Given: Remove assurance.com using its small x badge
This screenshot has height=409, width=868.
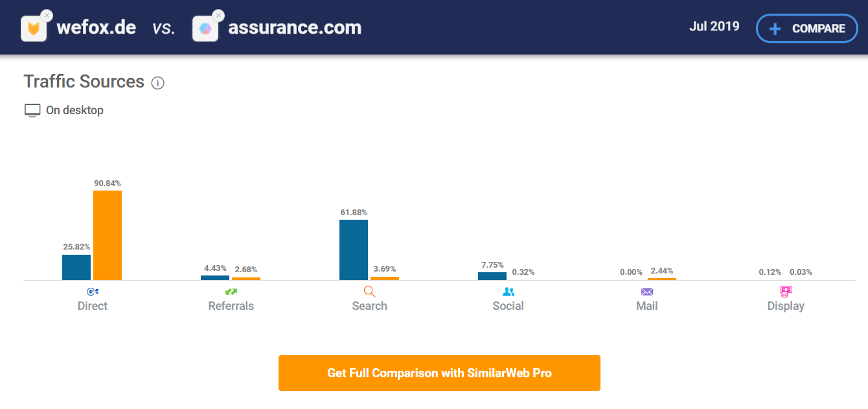Looking at the screenshot, I should (x=218, y=15).
